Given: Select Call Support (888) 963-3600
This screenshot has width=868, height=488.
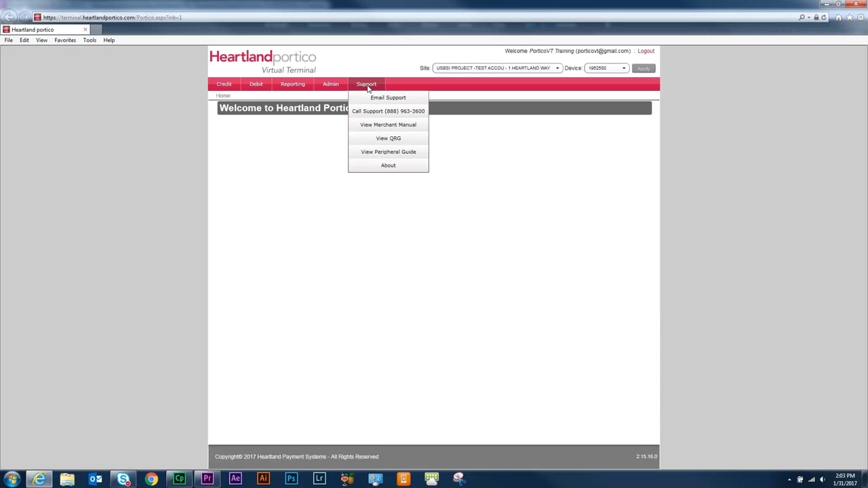Looking at the screenshot, I should point(389,111).
